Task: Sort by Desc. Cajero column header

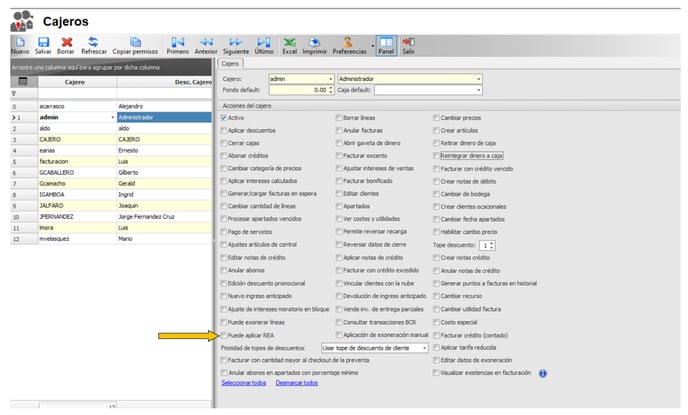Action: click(x=165, y=82)
